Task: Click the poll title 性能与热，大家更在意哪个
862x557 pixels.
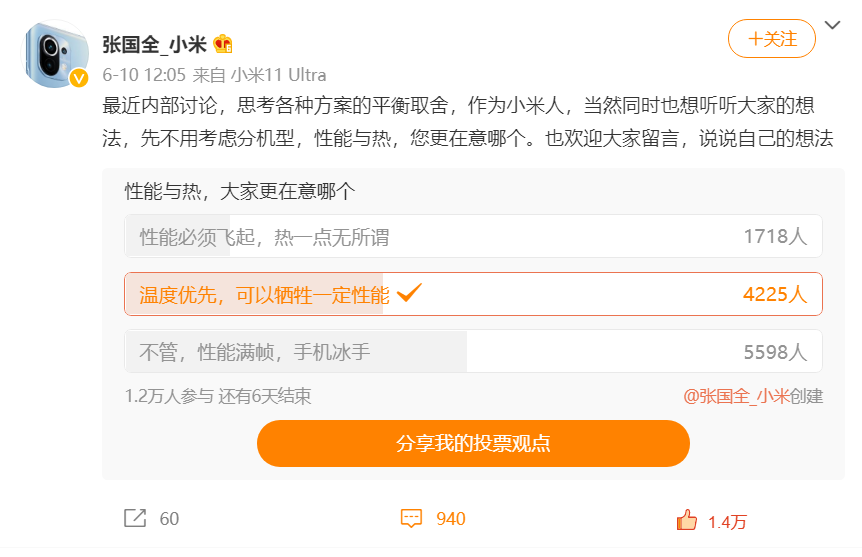Action: 239,190
